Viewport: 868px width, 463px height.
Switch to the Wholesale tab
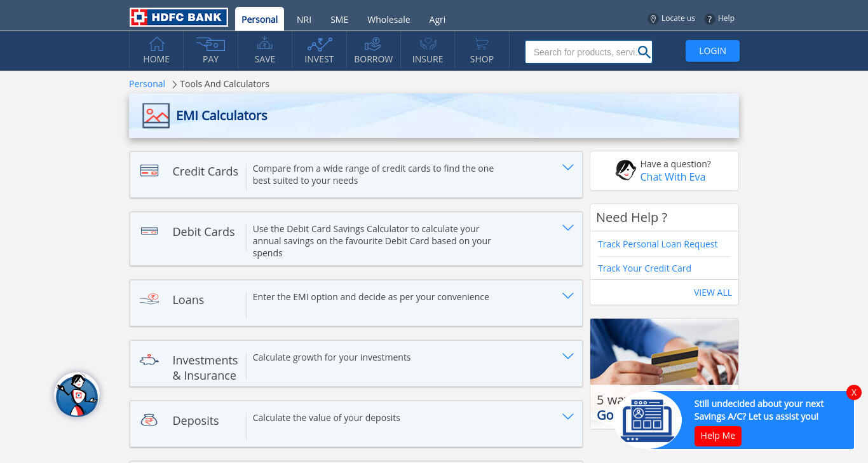coord(388,20)
